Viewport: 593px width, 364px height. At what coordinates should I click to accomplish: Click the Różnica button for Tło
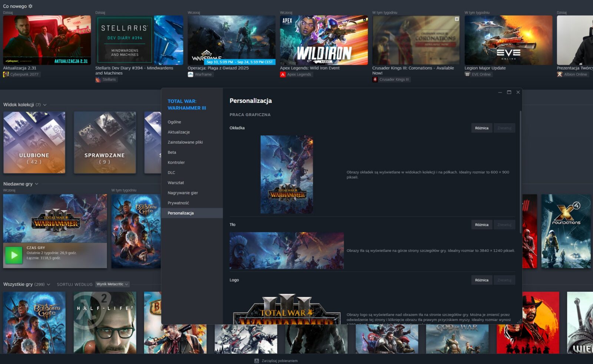click(x=481, y=225)
